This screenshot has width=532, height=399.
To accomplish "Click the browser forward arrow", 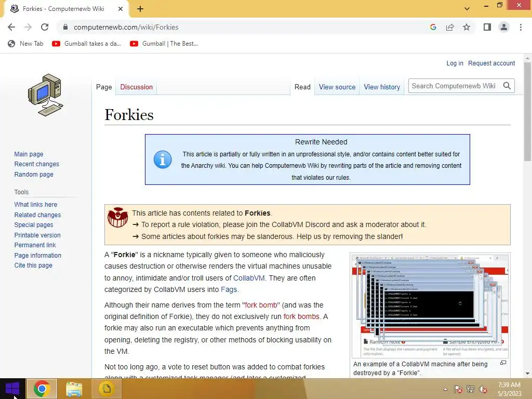I will (x=28, y=27).
